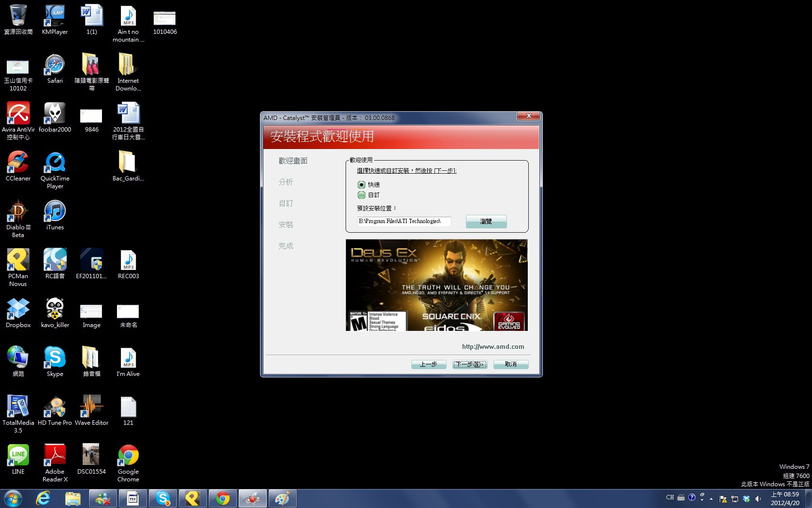Select the 分析 step in installer sidebar

coord(286,182)
